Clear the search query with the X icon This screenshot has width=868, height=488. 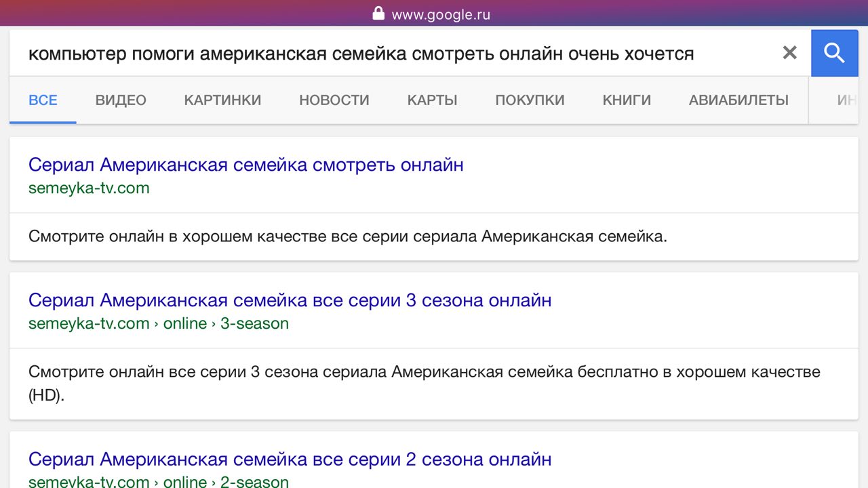[789, 53]
